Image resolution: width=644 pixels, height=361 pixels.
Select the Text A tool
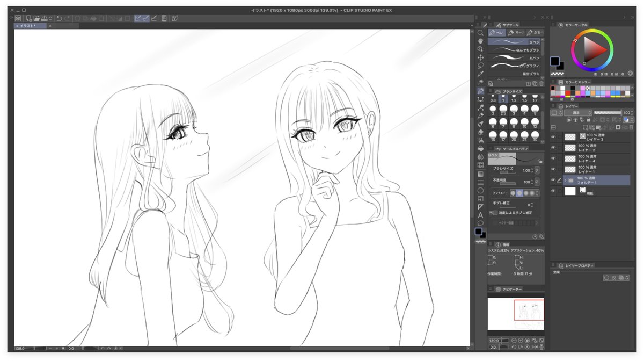[x=480, y=215]
